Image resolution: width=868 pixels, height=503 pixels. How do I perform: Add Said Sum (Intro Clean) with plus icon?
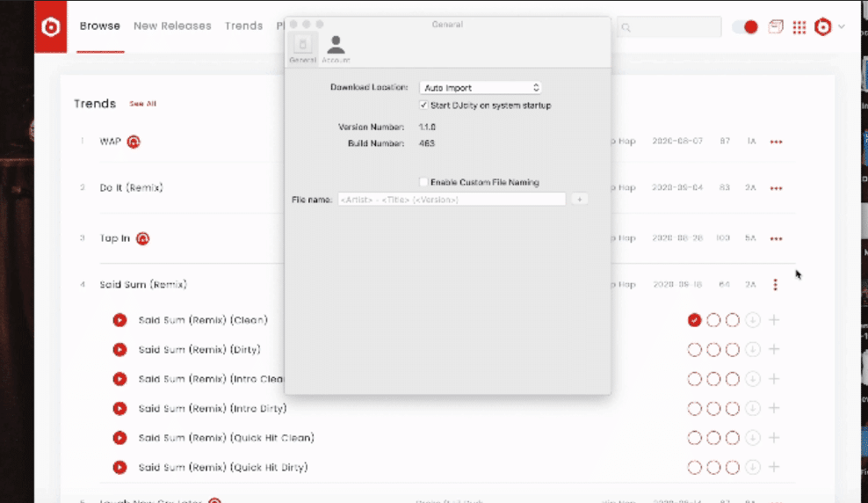[774, 379]
